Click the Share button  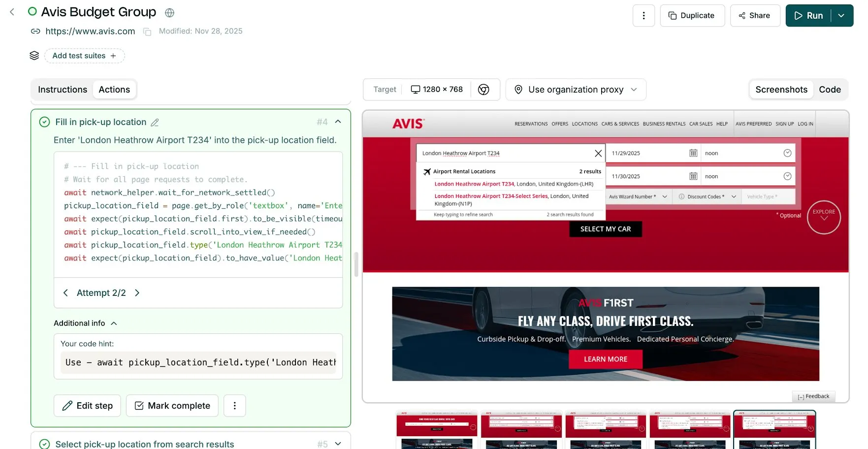click(755, 16)
